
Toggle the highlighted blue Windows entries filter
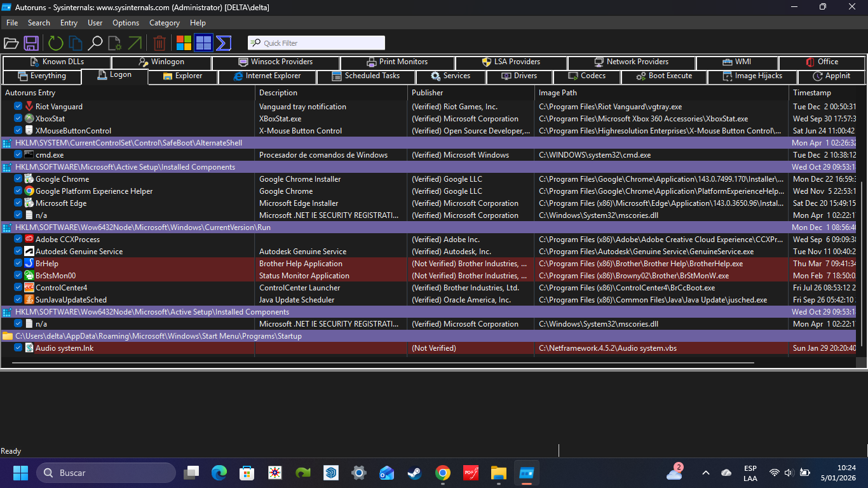pos(203,43)
